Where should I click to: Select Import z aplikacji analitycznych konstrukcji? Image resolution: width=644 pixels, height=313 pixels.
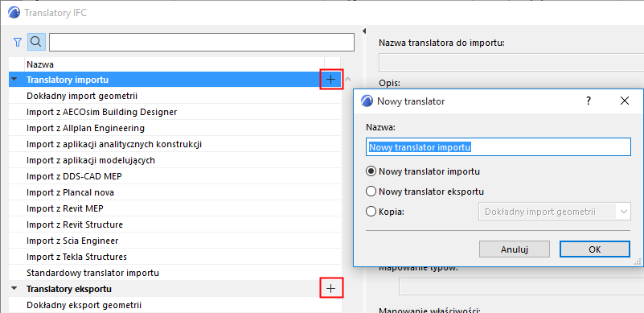click(x=174, y=144)
